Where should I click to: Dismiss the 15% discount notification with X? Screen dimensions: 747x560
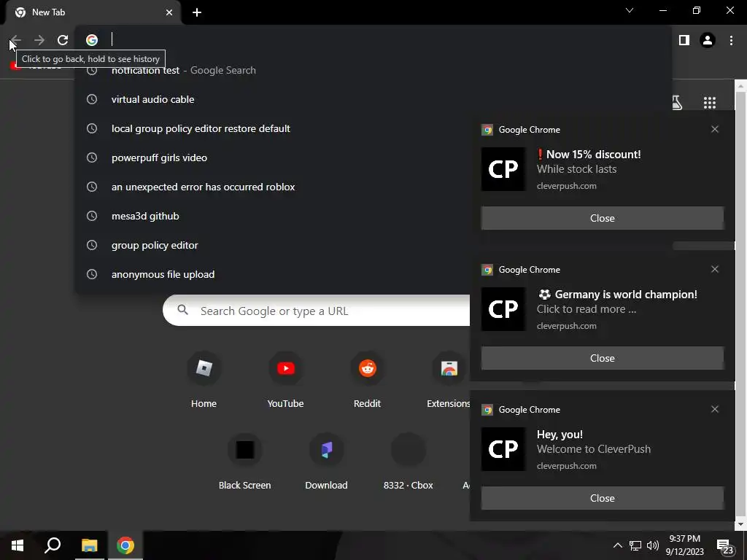pyautogui.click(x=715, y=129)
